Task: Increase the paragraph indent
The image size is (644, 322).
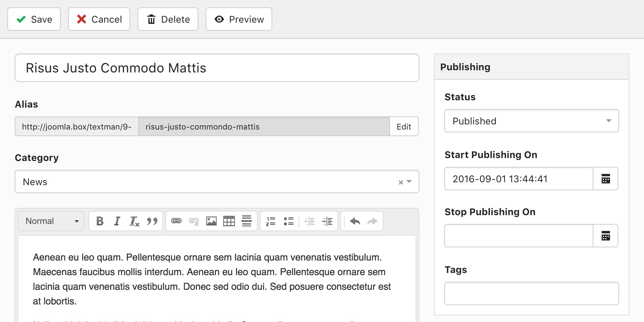Action: click(x=327, y=221)
